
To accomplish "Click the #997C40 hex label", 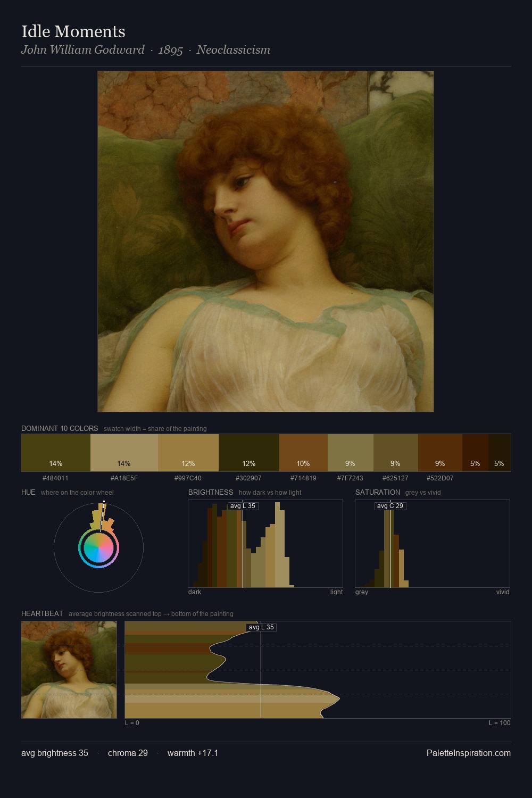I will tap(188, 478).
